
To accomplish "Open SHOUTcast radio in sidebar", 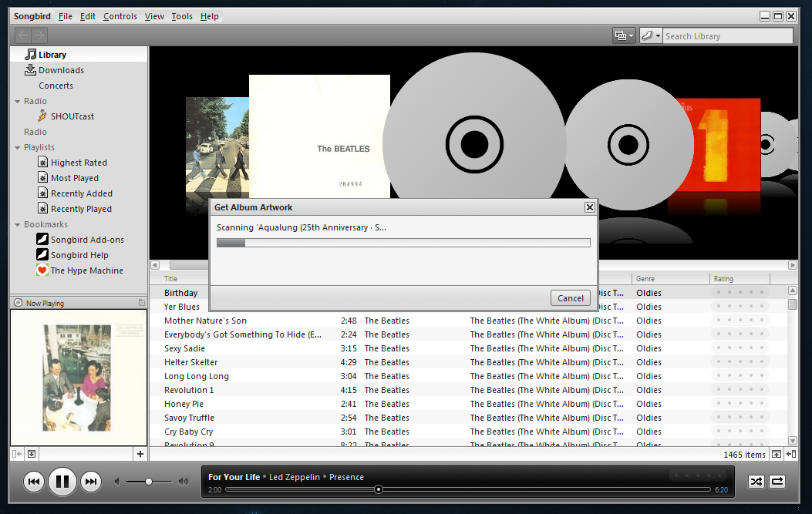I will point(72,116).
